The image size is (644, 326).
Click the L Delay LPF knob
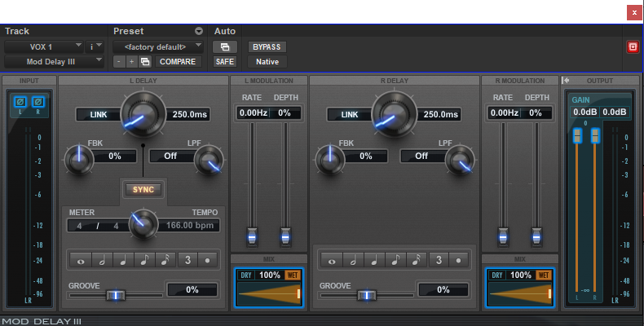[x=209, y=160]
